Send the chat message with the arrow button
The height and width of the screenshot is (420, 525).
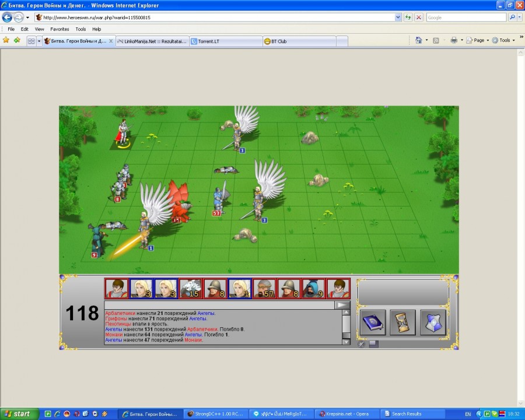click(x=342, y=304)
